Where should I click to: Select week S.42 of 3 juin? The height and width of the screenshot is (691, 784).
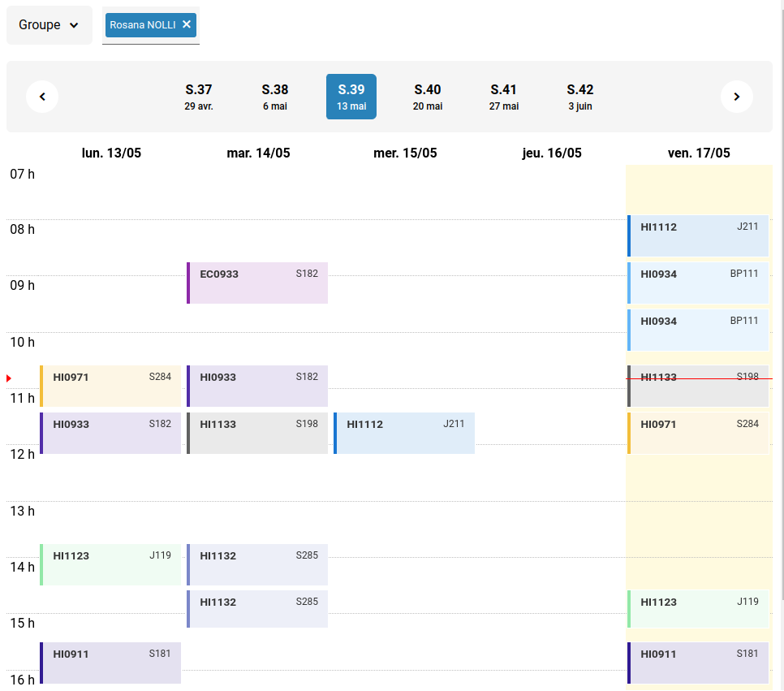click(580, 97)
